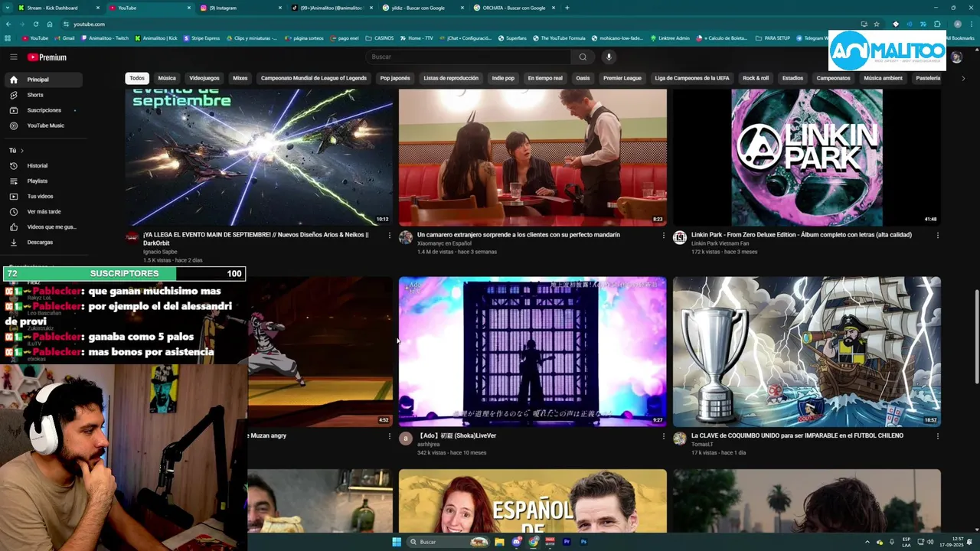The height and width of the screenshot is (551, 980).
Task: Select the Premier League chip
Action: click(622, 78)
